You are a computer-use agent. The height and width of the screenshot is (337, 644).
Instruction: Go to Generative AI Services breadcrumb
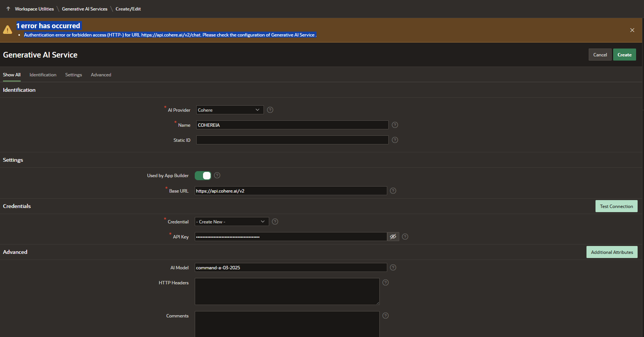[x=85, y=9]
